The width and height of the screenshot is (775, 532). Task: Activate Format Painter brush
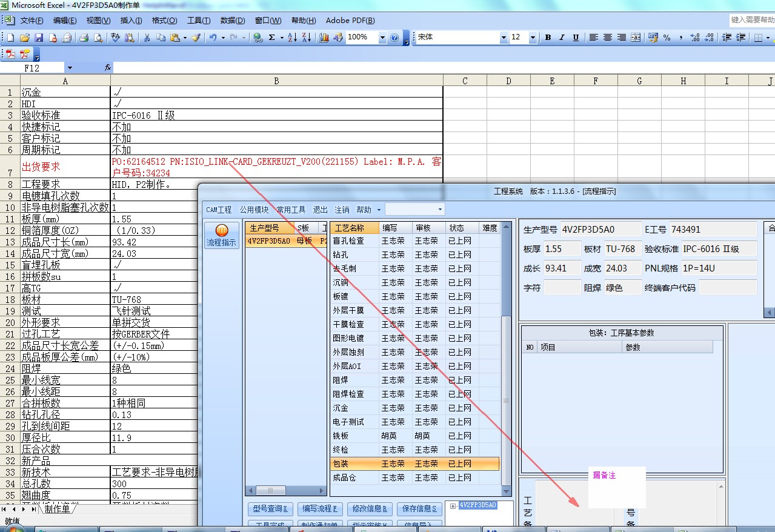click(196, 38)
